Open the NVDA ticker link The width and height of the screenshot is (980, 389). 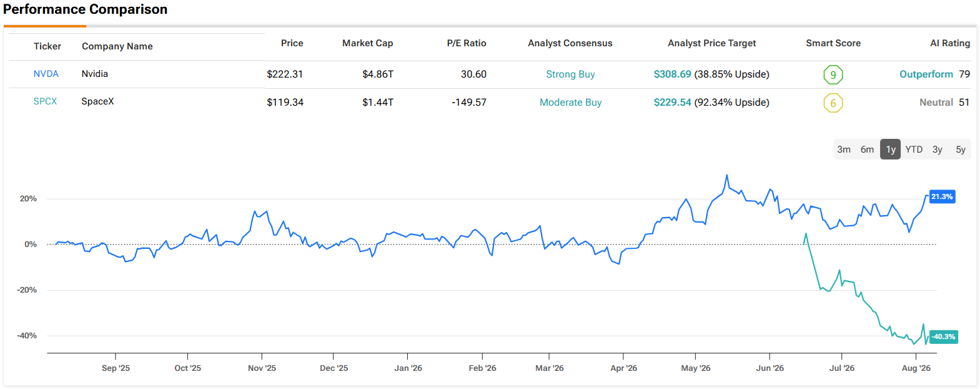(x=46, y=74)
